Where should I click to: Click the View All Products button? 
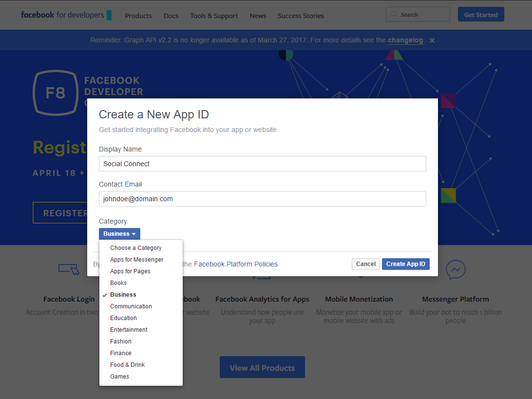click(262, 367)
